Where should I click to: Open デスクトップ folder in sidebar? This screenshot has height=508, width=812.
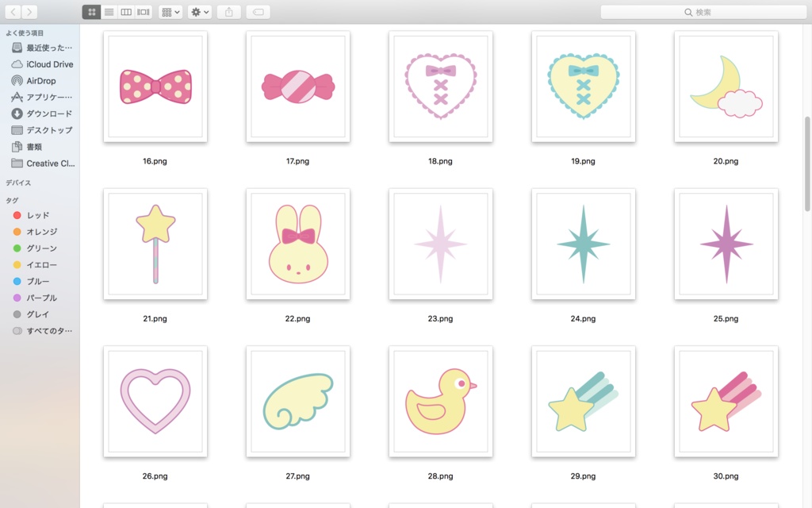tap(43, 130)
